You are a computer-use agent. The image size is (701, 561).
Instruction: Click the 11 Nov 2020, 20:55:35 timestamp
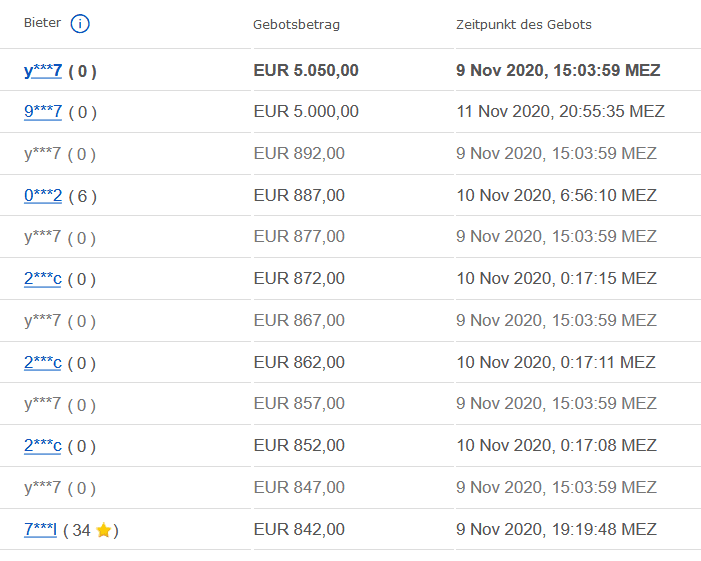(x=561, y=112)
